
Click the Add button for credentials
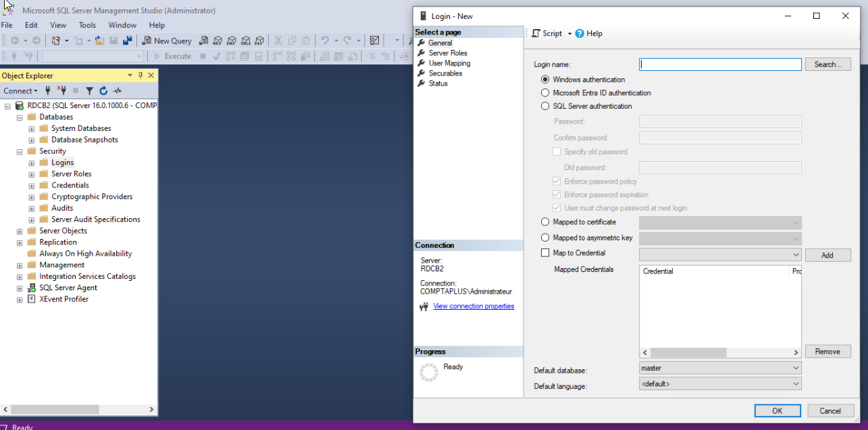[828, 255]
